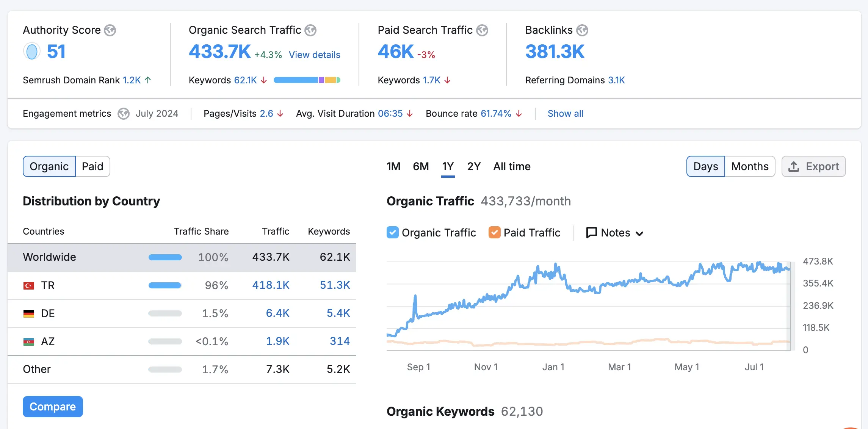
Task: Click down arrow beside Avg. Visit Duration
Action: click(x=410, y=114)
